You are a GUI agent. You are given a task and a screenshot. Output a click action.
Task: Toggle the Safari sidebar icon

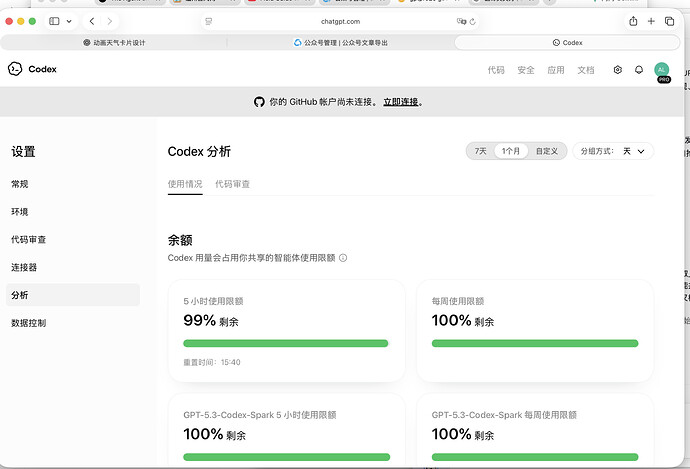click(54, 21)
